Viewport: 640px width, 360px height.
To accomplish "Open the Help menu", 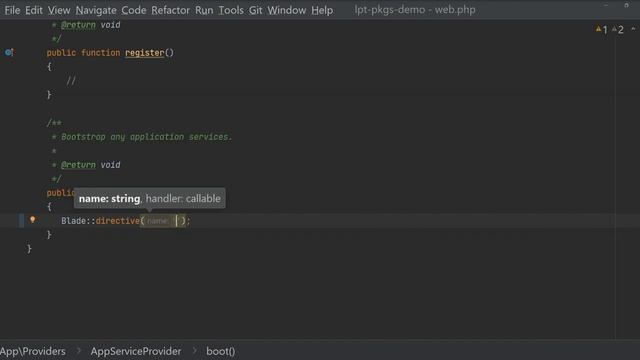I will tap(322, 10).
